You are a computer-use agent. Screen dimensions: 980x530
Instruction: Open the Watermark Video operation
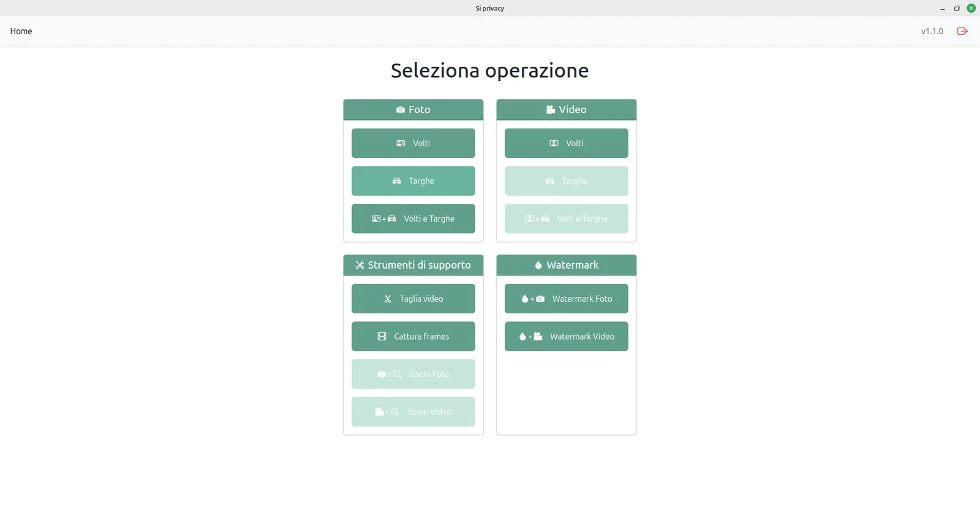pyautogui.click(x=567, y=337)
